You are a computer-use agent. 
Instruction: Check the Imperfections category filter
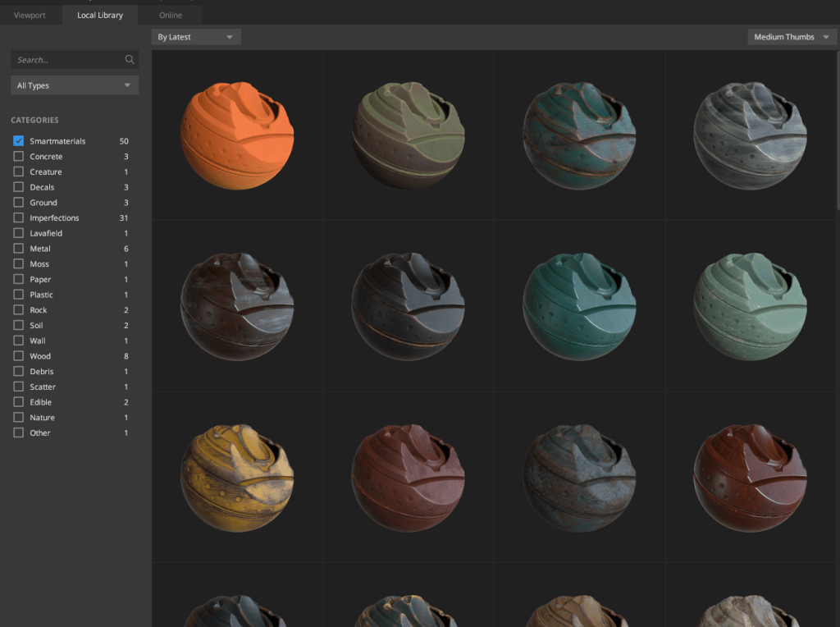[19, 218]
